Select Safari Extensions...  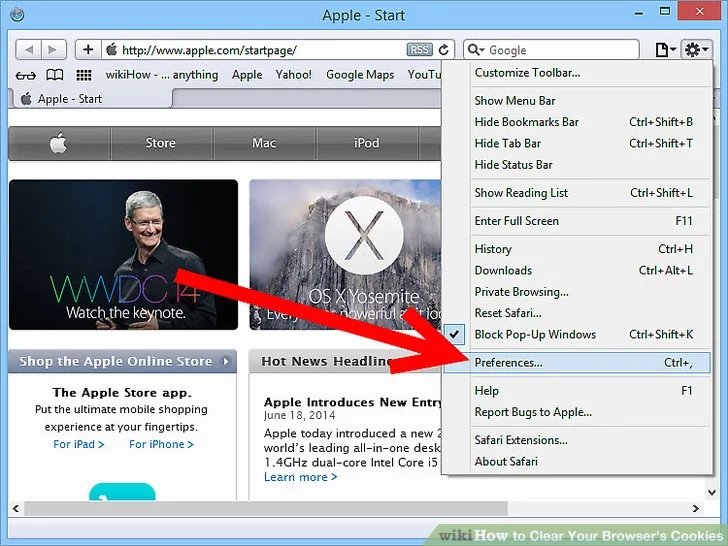tap(577, 440)
